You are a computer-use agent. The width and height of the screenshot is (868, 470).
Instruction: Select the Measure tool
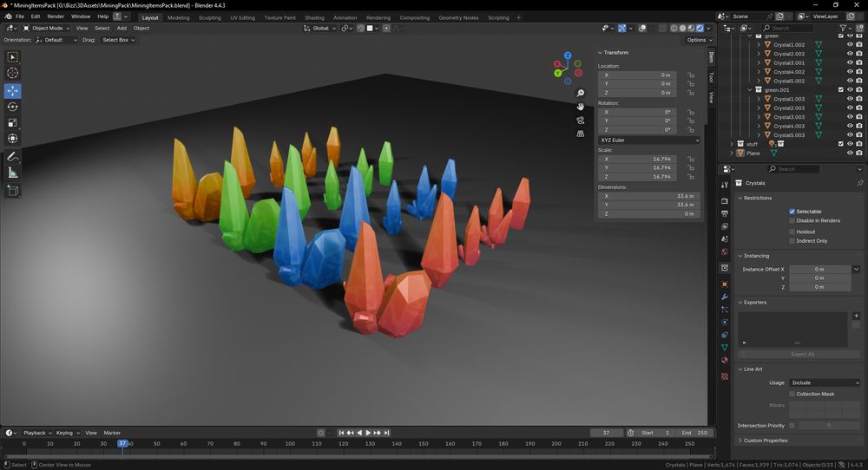click(13, 173)
